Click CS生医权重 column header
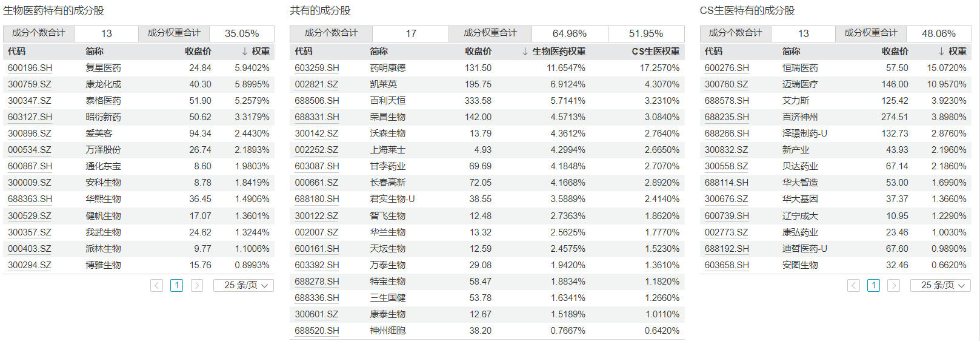Viewport: 980px width, 341px height. (x=656, y=52)
